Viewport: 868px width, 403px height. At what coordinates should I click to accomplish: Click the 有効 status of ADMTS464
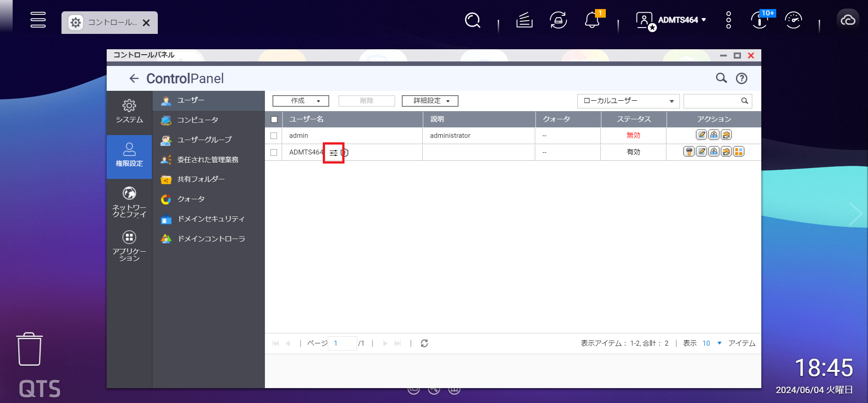633,152
